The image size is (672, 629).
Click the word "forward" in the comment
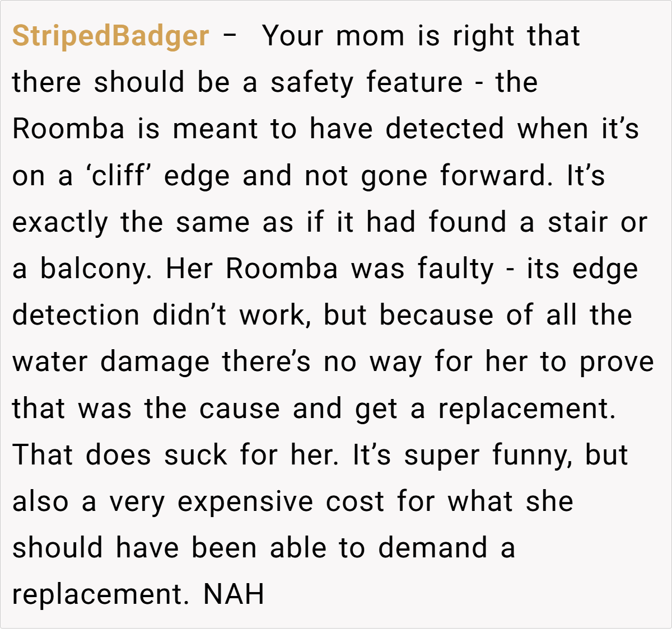coord(492,176)
